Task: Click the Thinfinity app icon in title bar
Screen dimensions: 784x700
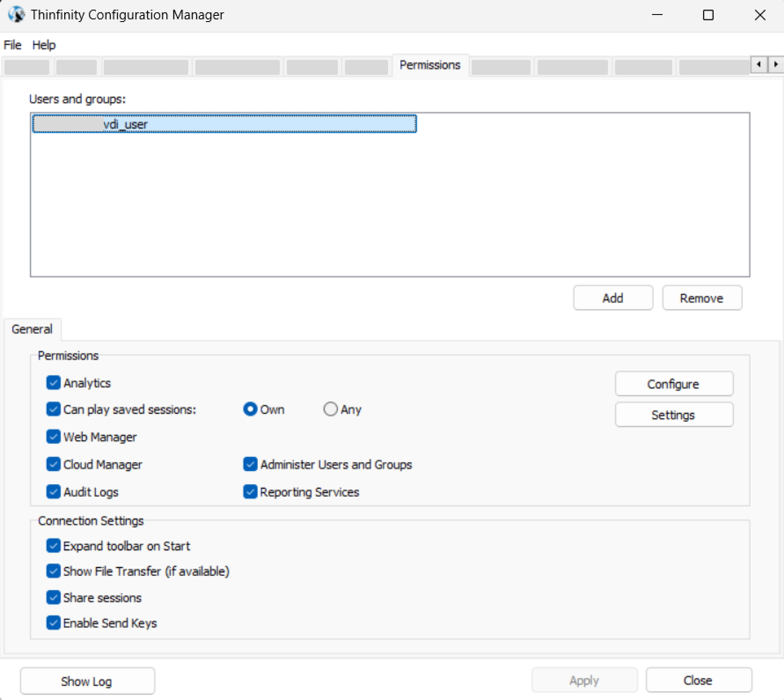Action: click(16, 15)
